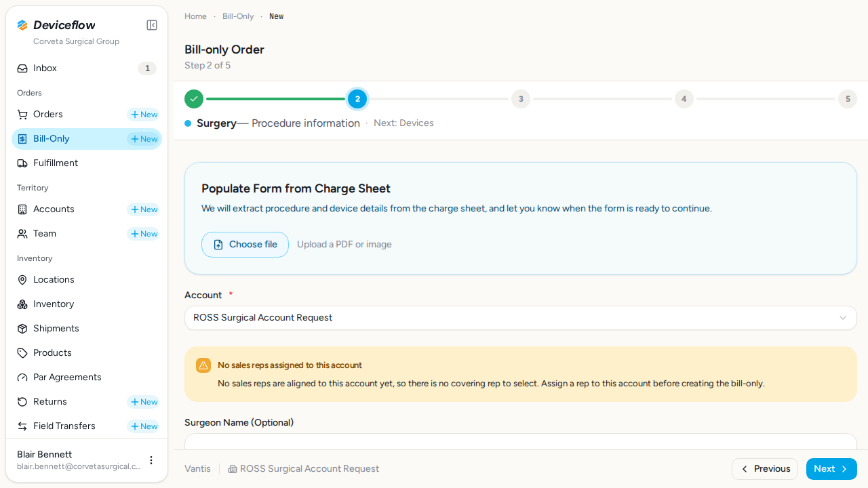Image resolution: width=868 pixels, height=488 pixels.
Task: Click New beside Field Transfers
Action: pyautogui.click(x=144, y=426)
